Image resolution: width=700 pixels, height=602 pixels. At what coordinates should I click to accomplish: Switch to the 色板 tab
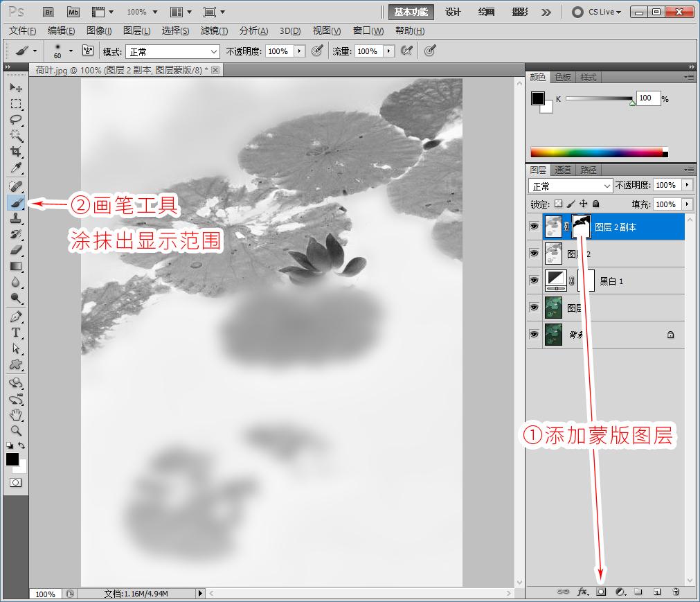pyautogui.click(x=562, y=78)
